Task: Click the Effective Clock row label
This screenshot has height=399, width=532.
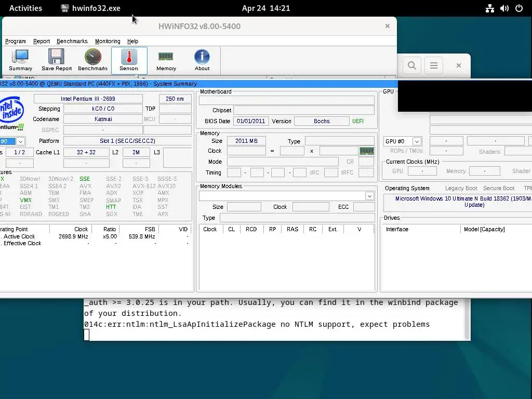Action: pyautogui.click(x=22, y=243)
